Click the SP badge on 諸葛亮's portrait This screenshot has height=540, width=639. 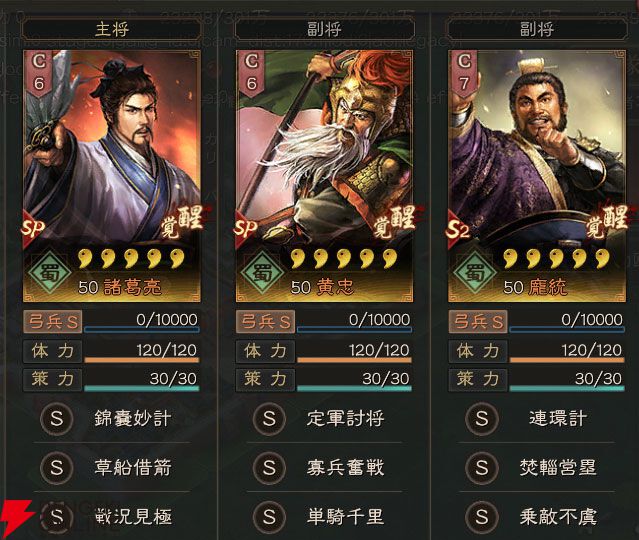point(34,229)
